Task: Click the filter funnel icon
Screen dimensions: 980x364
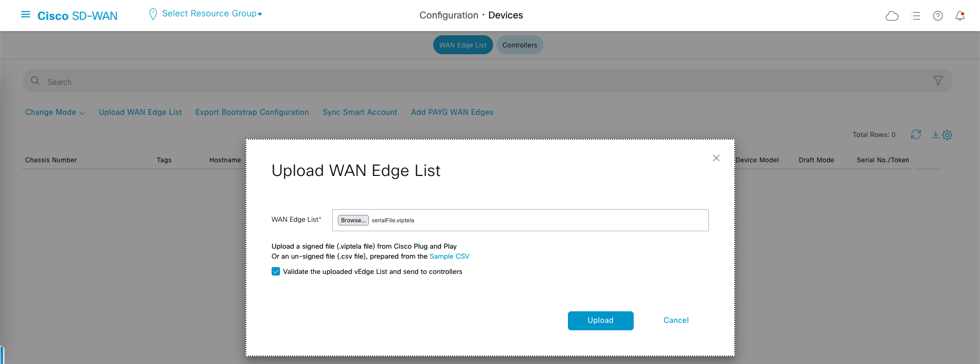Action: (938, 81)
